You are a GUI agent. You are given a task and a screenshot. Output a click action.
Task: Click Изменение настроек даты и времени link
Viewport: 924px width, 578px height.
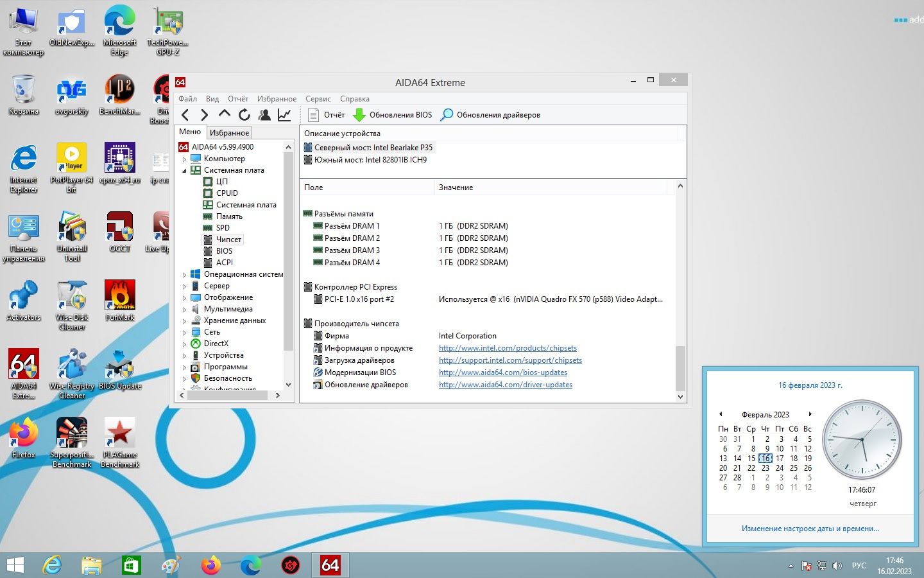810,529
